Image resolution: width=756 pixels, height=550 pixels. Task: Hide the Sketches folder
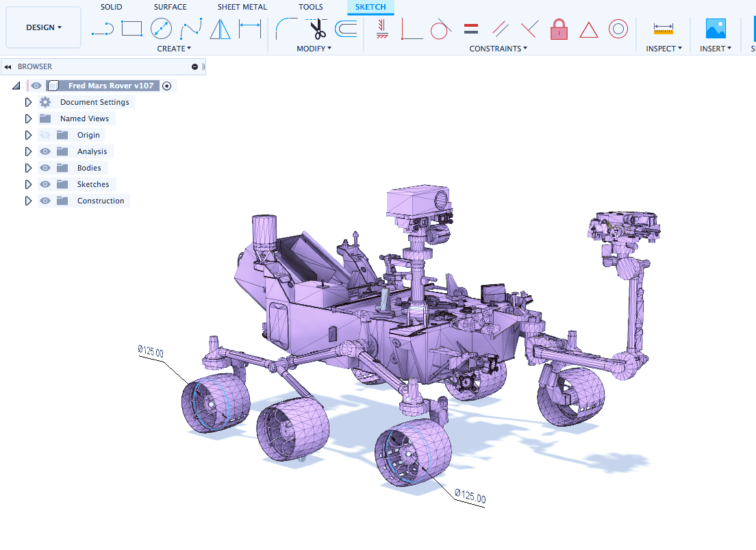point(45,184)
